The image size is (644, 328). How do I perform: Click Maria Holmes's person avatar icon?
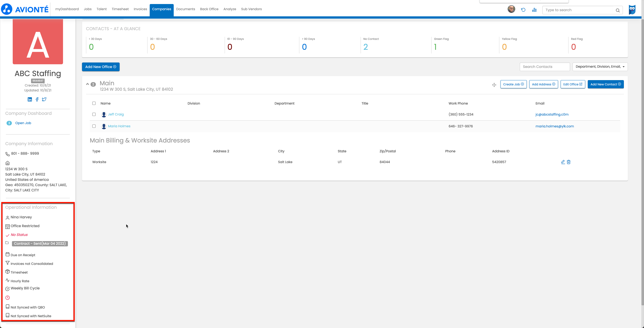coord(104,126)
